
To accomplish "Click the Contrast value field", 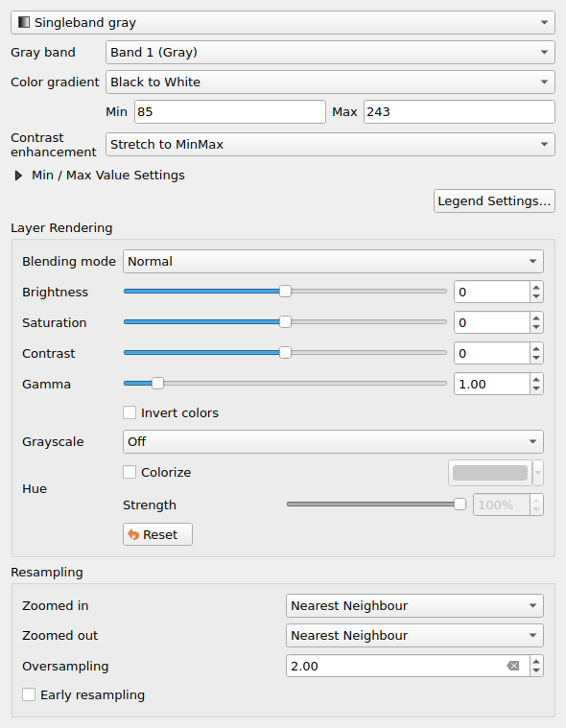I will pyautogui.click(x=492, y=353).
